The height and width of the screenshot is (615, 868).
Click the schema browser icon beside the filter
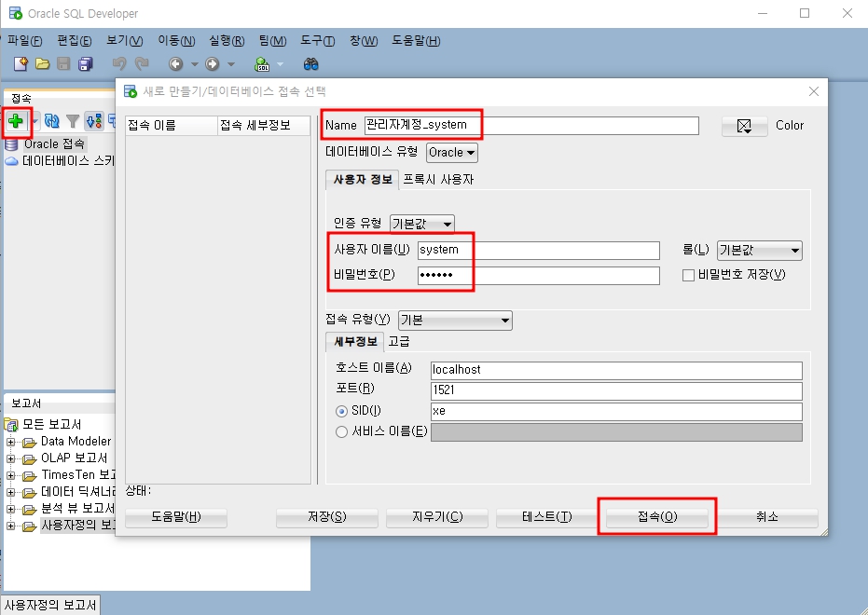pos(94,120)
